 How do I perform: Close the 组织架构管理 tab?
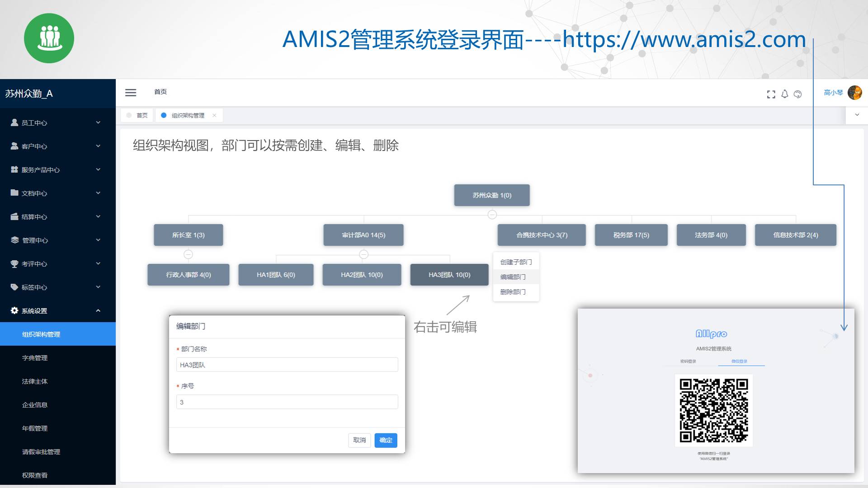[214, 115]
